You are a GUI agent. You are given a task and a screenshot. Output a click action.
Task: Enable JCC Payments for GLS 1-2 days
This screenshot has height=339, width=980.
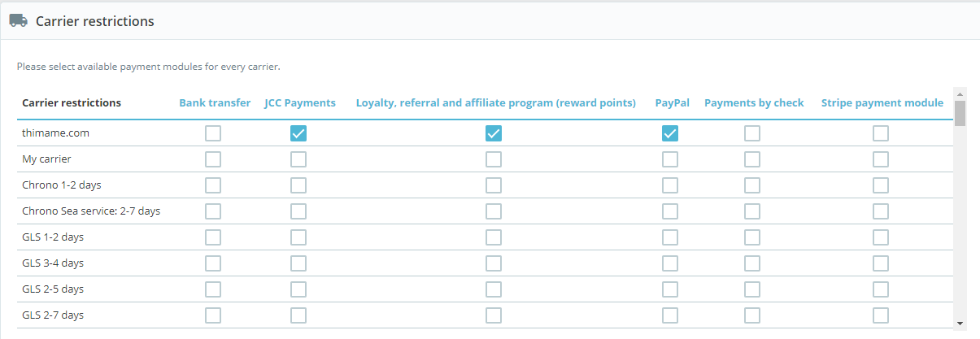(x=298, y=237)
